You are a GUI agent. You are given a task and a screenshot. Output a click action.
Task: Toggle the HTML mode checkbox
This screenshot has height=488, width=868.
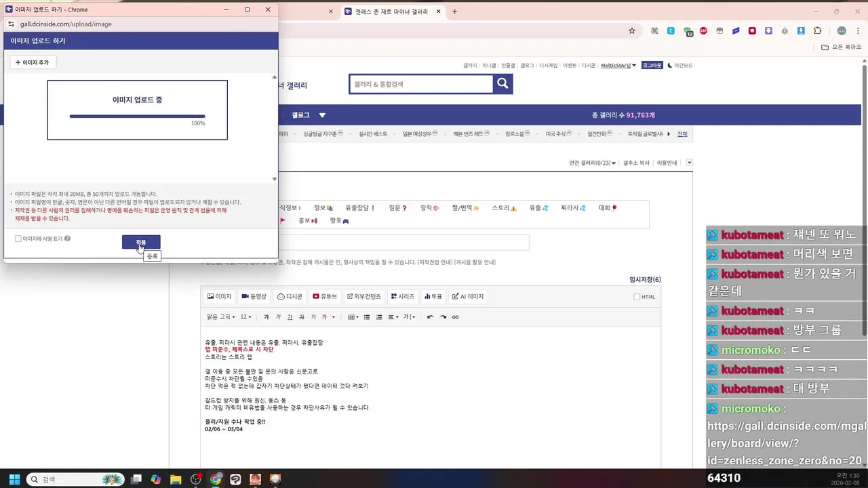pyautogui.click(x=637, y=297)
